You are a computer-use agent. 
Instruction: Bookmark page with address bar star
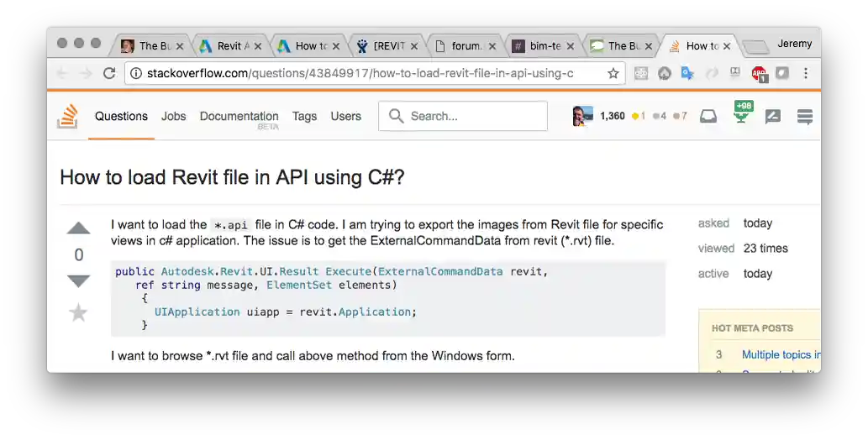click(x=613, y=74)
